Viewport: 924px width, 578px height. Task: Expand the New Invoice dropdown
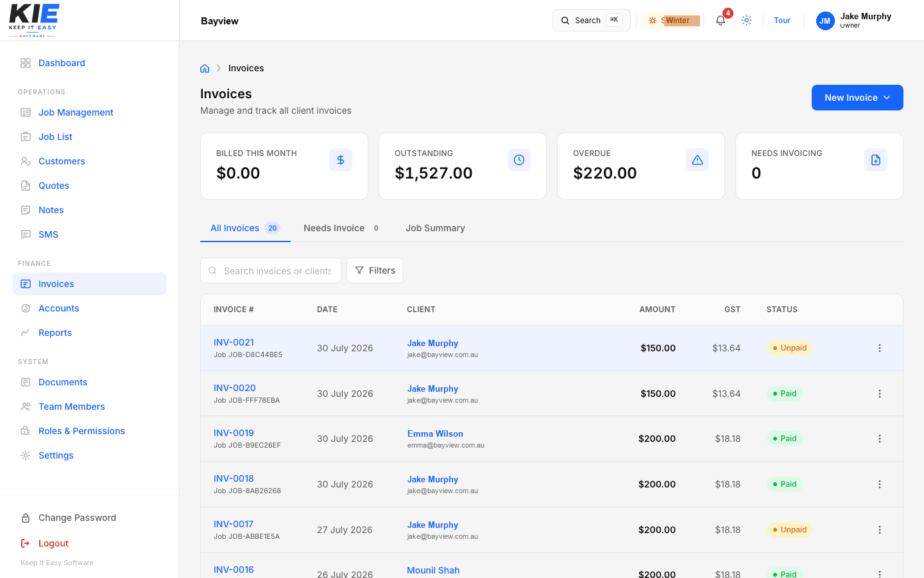pyautogui.click(x=857, y=98)
